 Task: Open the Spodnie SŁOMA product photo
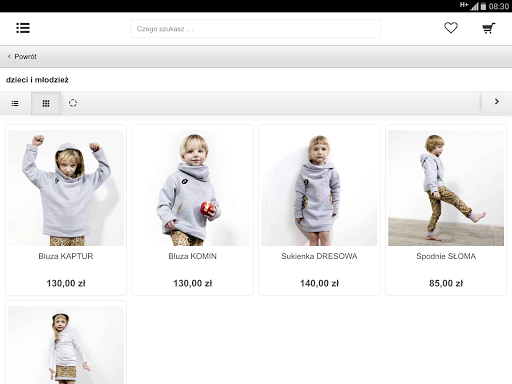(446, 188)
